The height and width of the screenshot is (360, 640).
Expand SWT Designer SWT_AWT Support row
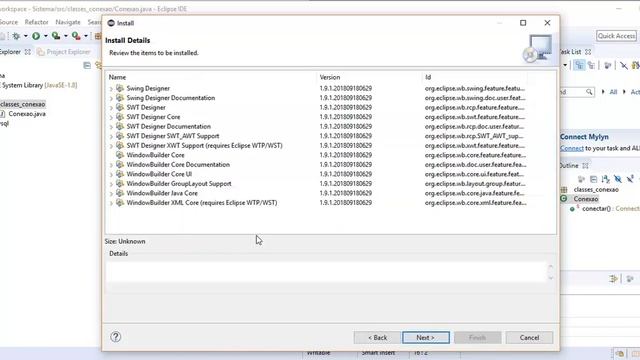pyautogui.click(x=111, y=136)
